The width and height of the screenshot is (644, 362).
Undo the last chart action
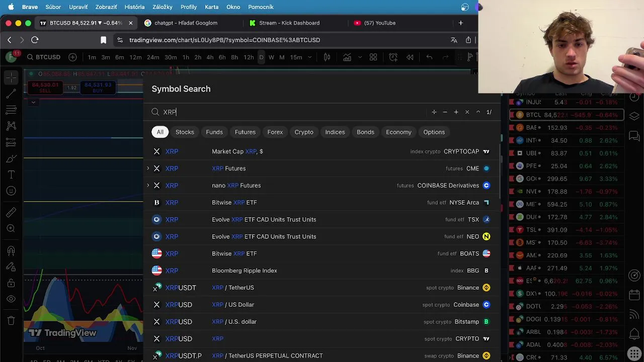click(x=429, y=57)
